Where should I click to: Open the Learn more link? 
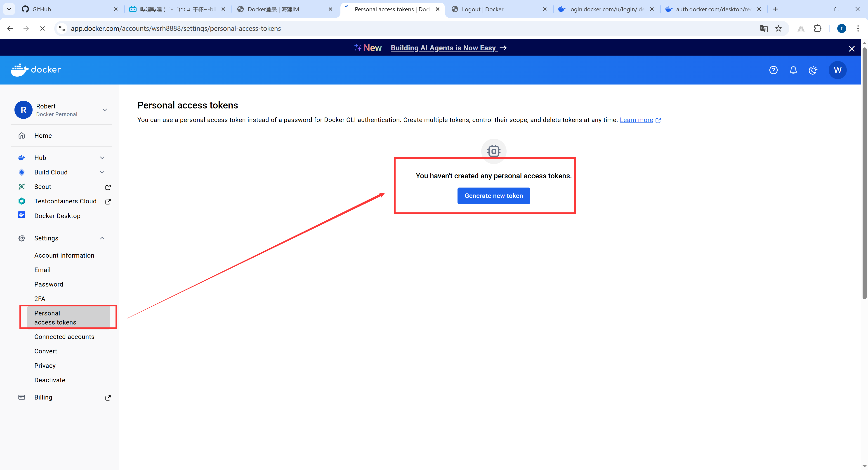tap(636, 120)
